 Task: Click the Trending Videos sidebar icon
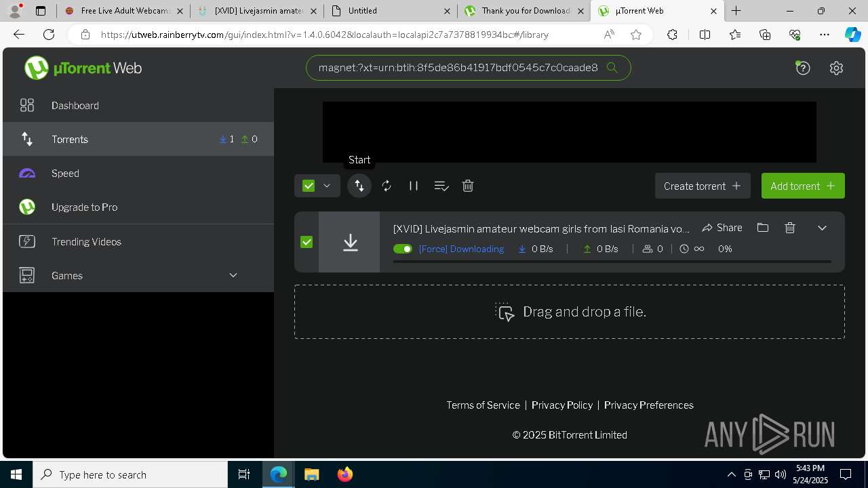click(x=27, y=241)
